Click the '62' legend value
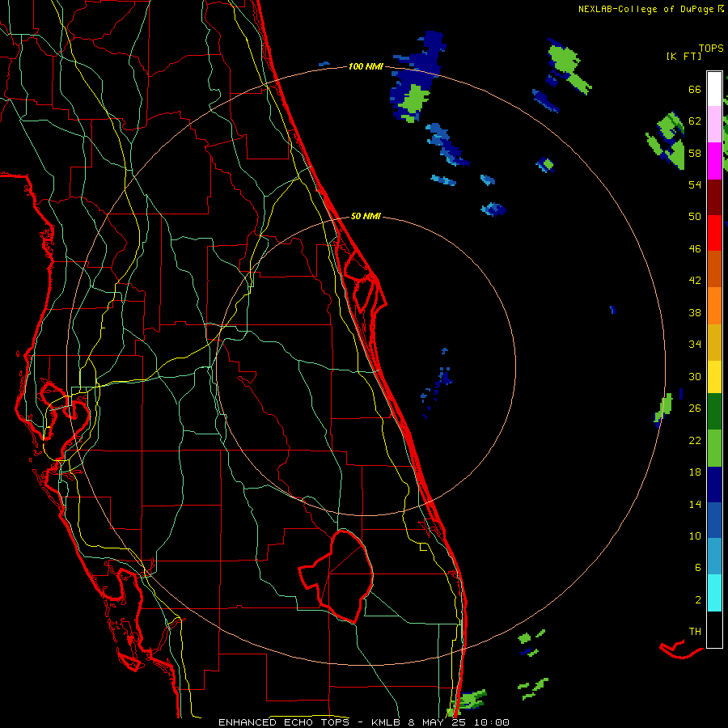 coord(695,121)
